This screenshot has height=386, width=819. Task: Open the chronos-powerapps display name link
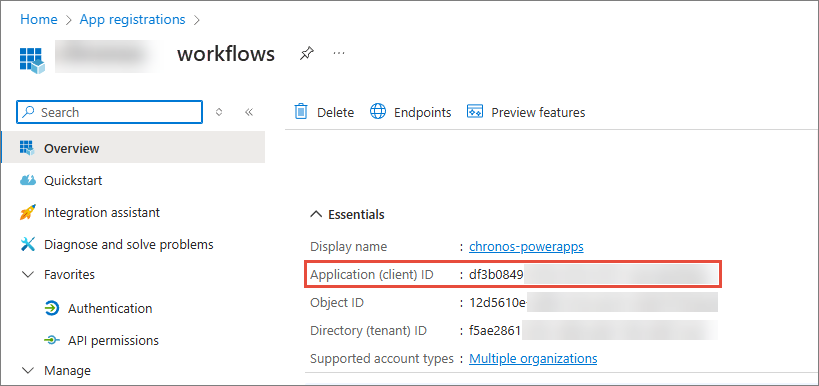[526, 247]
